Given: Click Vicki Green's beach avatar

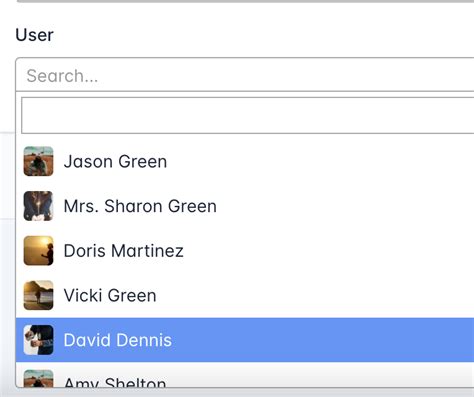Looking at the screenshot, I should click(x=38, y=295).
